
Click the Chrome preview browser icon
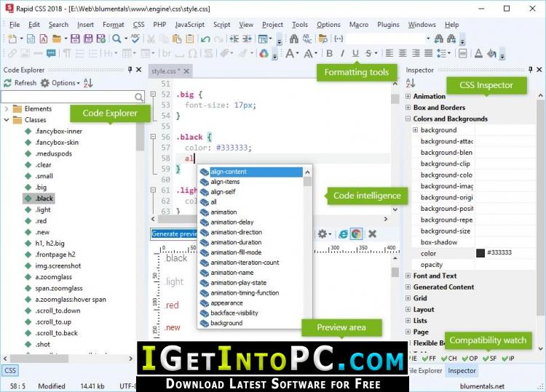356,233
